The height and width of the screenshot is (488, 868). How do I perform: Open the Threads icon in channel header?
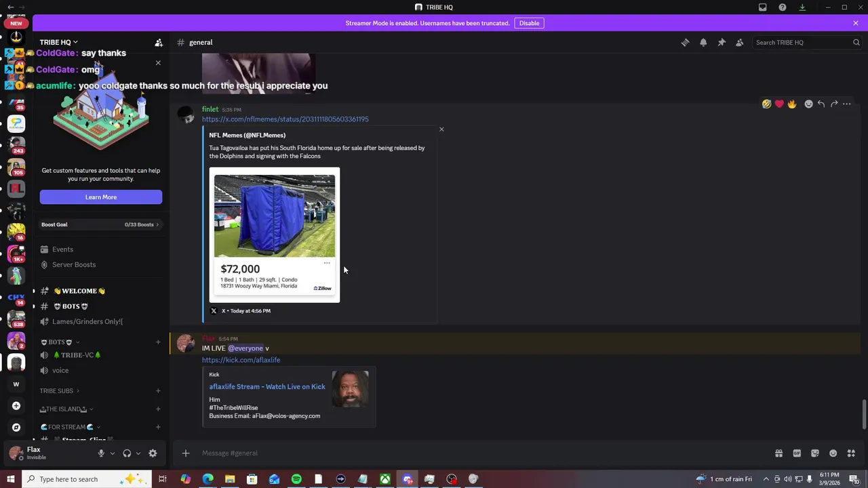click(685, 42)
